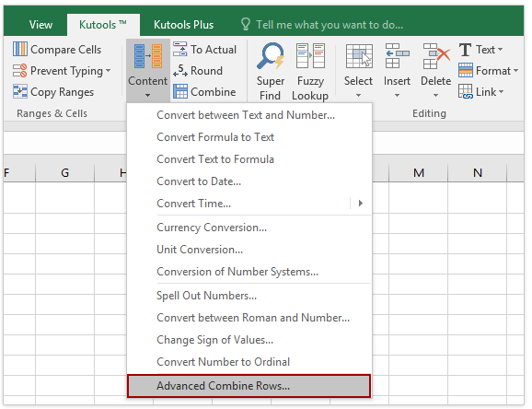
Task: Choose Advanced Combine Rows menu item
Action: pyautogui.click(x=249, y=386)
